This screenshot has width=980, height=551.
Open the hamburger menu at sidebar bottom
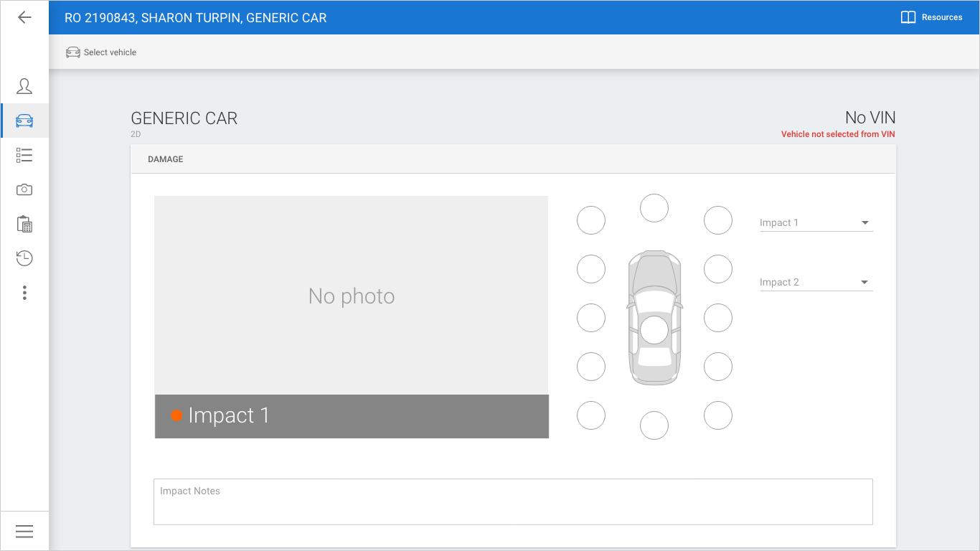pos(24,531)
